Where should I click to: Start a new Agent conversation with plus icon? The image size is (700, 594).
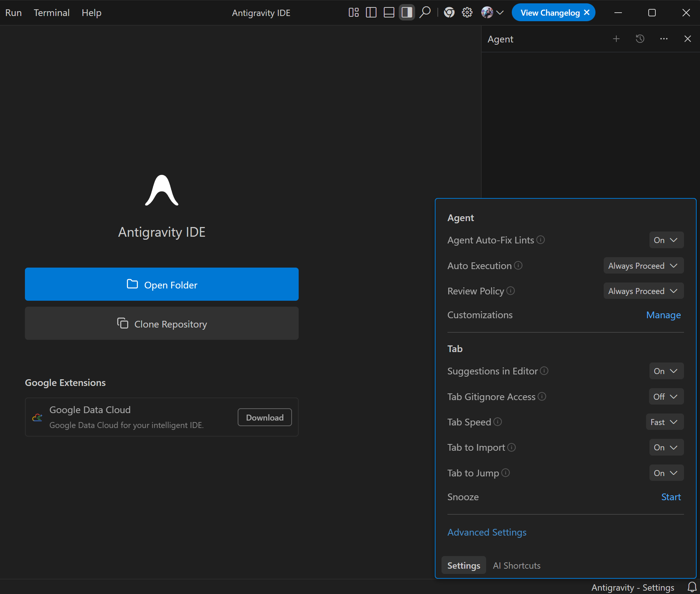tap(616, 39)
